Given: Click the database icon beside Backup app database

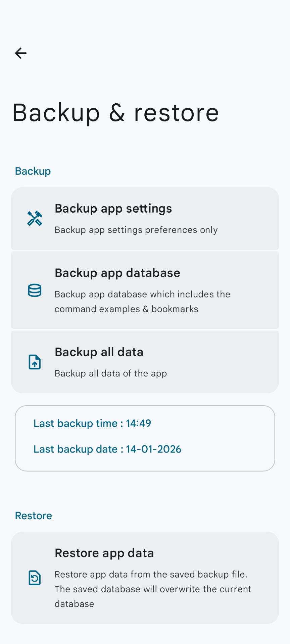Looking at the screenshot, I should [34, 290].
